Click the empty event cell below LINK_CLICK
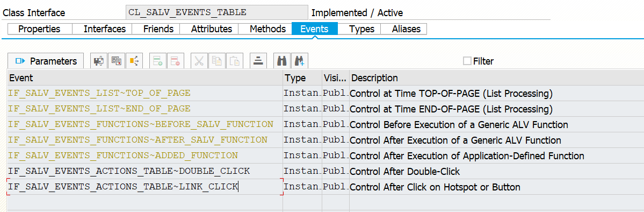 click(145, 202)
